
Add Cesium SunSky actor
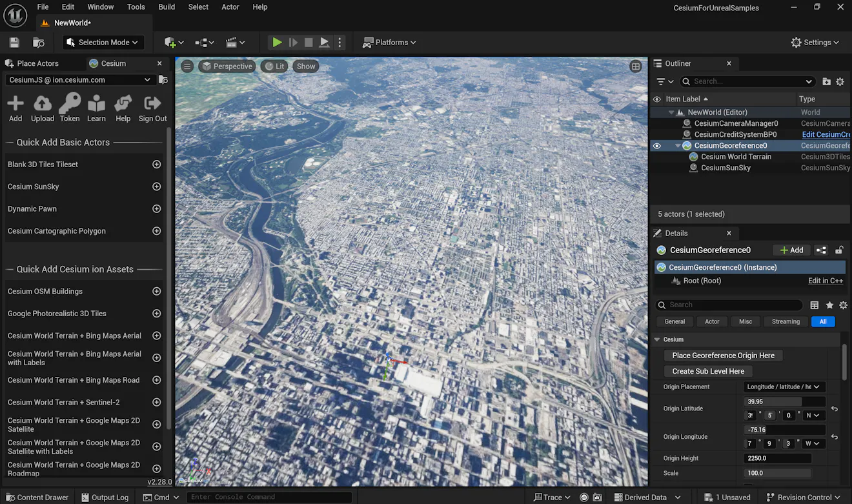click(156, 186)
